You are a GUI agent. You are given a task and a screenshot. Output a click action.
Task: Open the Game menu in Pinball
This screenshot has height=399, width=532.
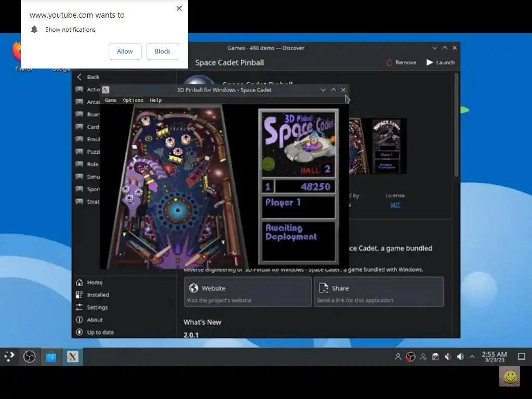(111, 100)
